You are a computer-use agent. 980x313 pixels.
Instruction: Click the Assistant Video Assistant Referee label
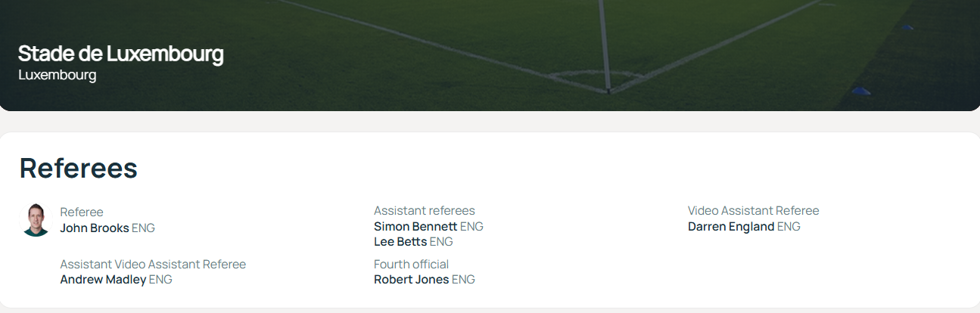tap(153, 264)
